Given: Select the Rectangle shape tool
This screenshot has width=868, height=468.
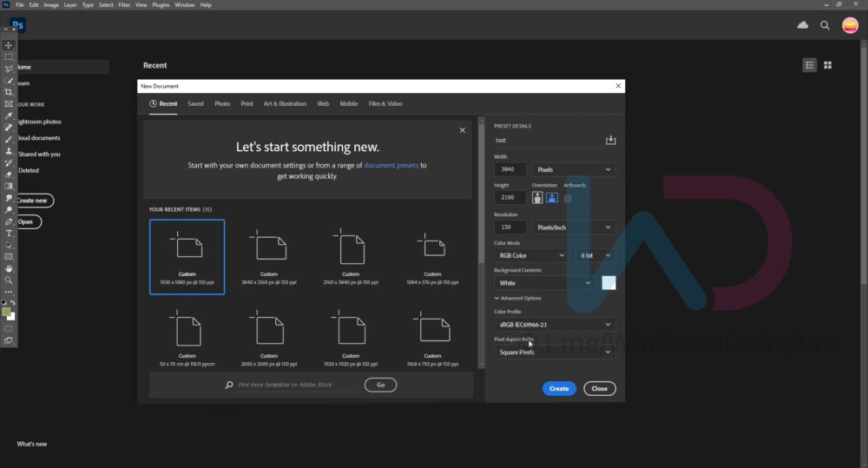Looking at the screenshot, I should pos(9,256).
